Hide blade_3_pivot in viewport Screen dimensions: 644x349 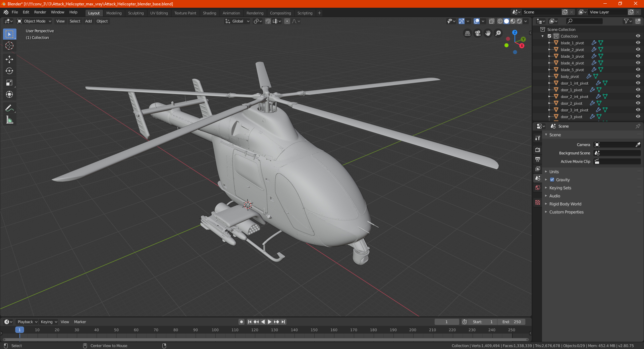[x=638, y=56]
